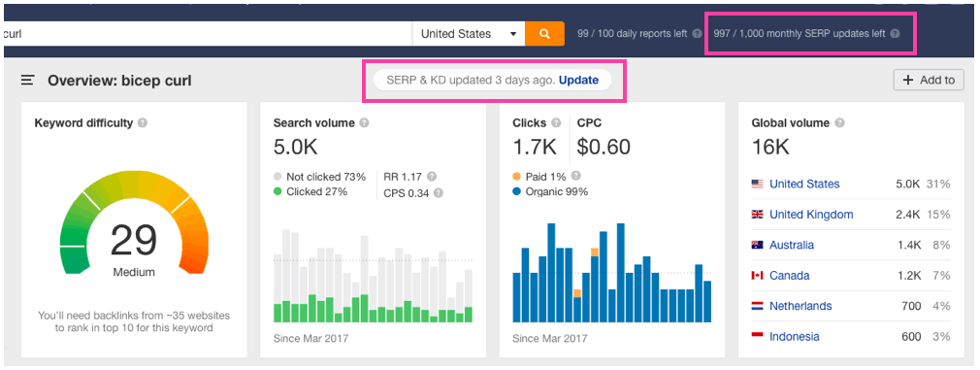Viewport: 980px width, 370px height.
Task: Open the United States country dropdown
Action: pyautogui.click(x=469, y=34)
